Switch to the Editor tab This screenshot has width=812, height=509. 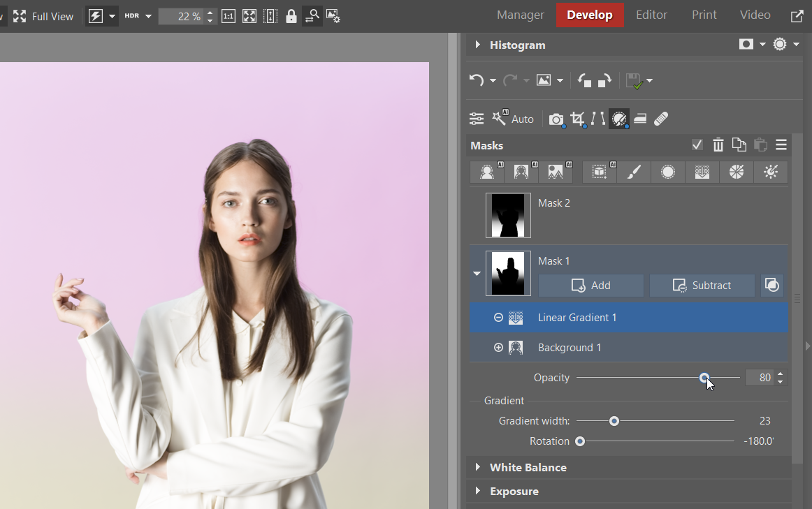click(651, 15)
